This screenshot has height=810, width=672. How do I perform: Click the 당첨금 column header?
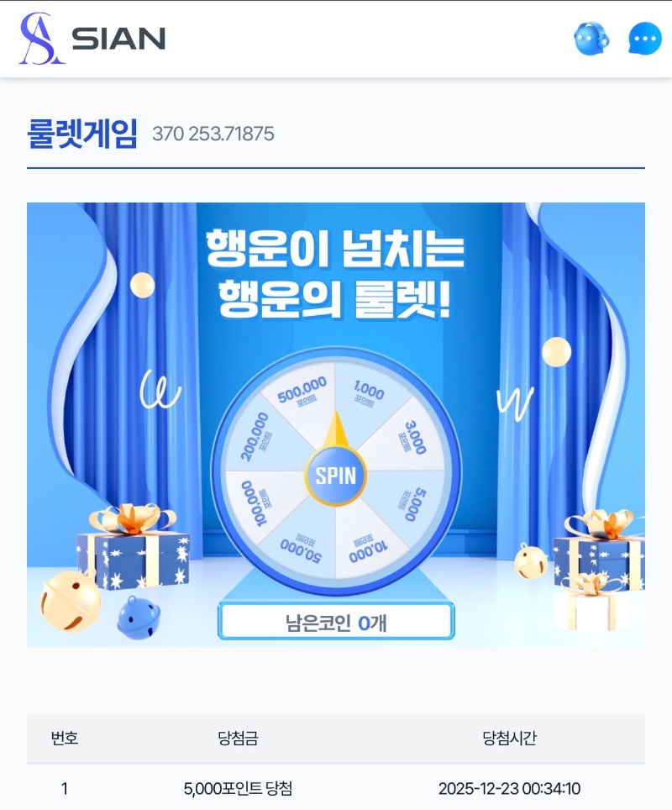point(238,738)
